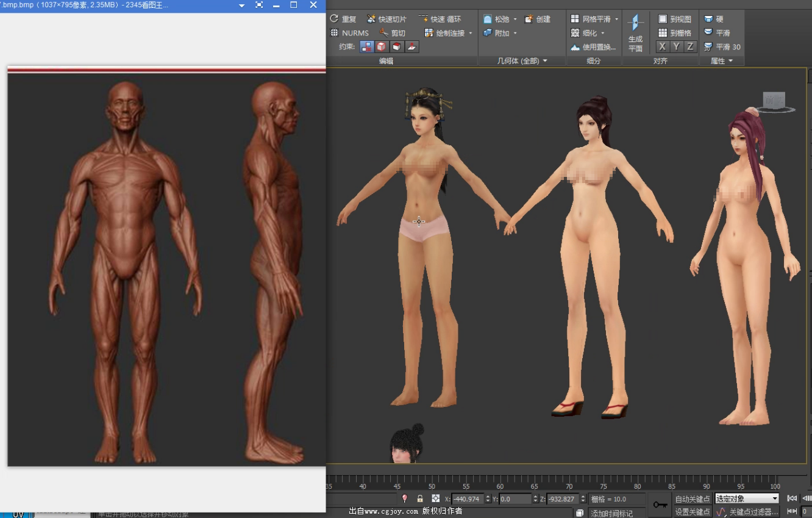
Task: Click the ViewCube front face
Action: point(774,99)
